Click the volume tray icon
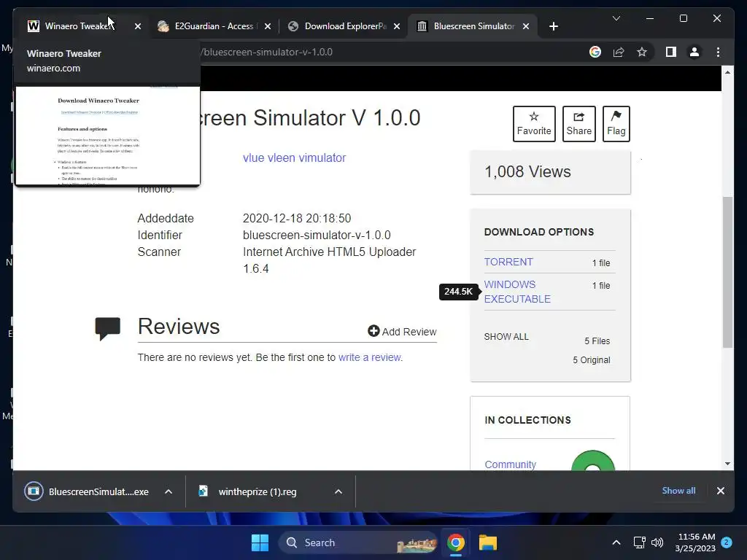The height and width of the screenshot is (560, 747). click(657, 542)
